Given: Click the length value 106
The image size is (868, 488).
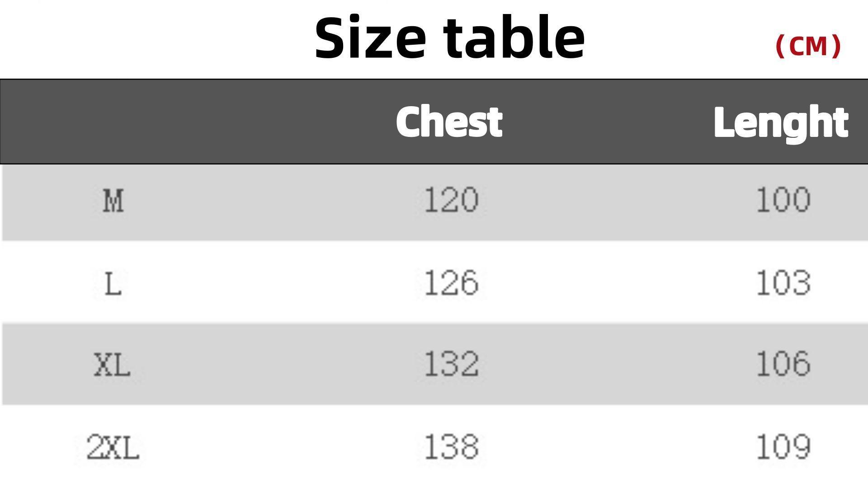Looking at the screenshot, I should (783, 364).
